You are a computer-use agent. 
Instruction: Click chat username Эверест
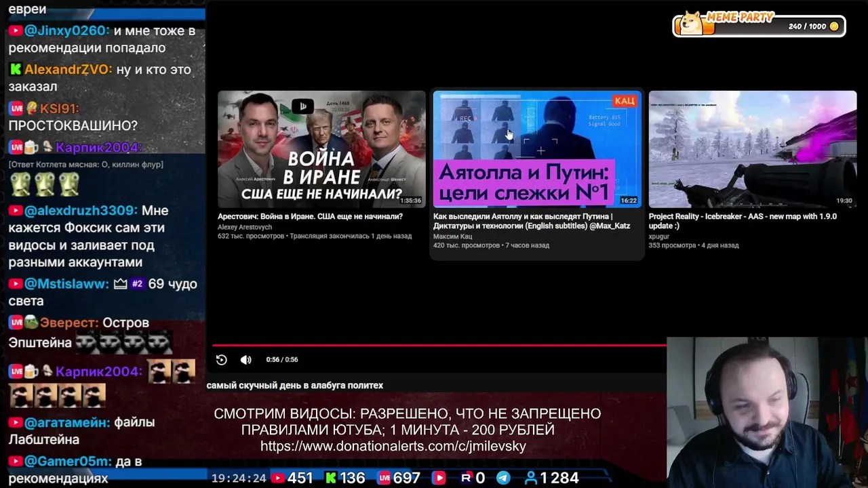pos(69,323)
